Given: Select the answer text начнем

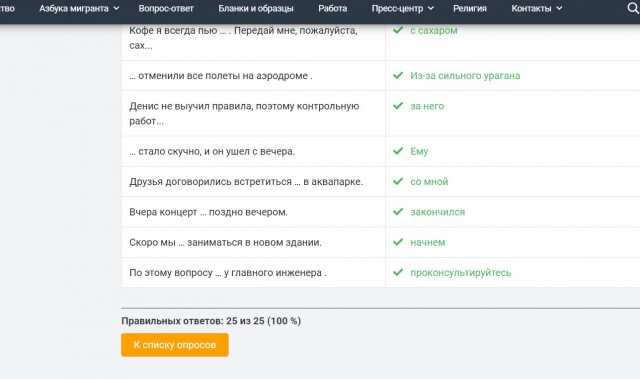Looking at the screenshot, I should pyautogui.click(x=428, y=242).
